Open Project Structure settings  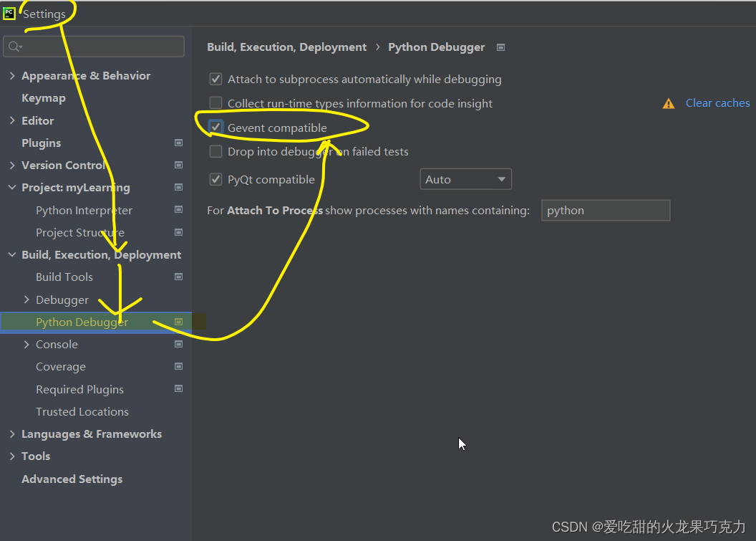click(x=80, y=233)
